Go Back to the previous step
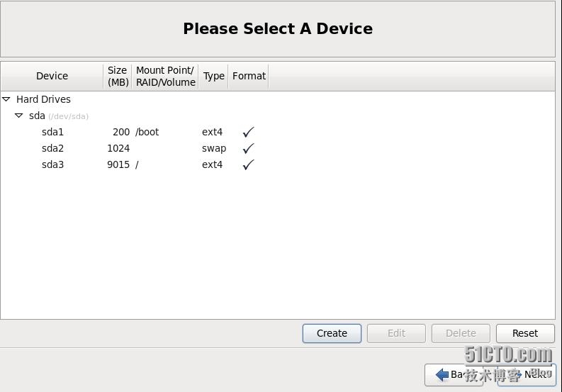562x392 pixels. 454,375
